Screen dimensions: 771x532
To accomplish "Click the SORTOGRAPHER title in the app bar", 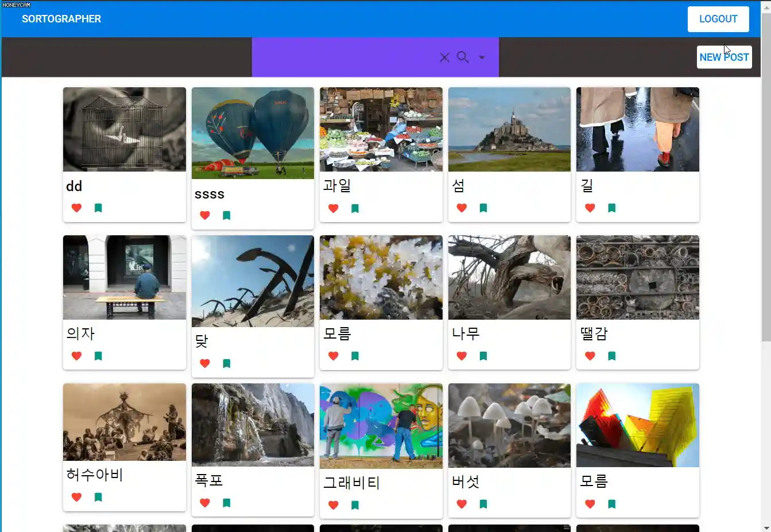I will [61, 19].
